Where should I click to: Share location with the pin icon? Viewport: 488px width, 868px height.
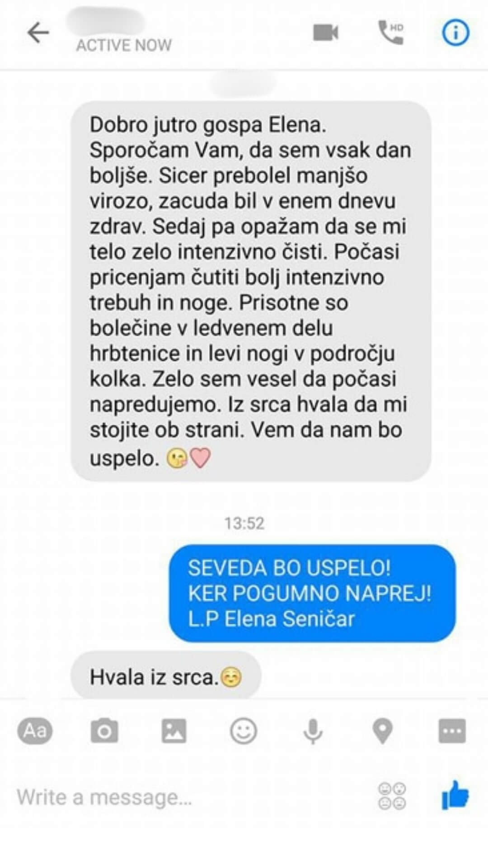click(382, 731)
